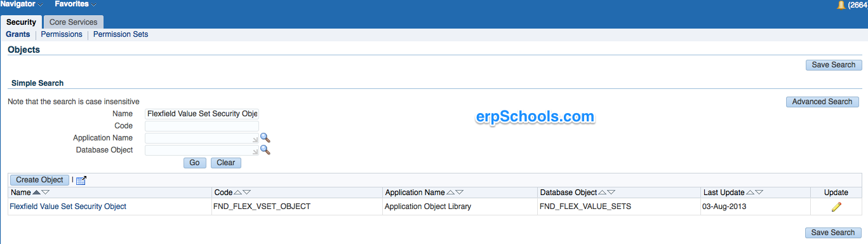Click the Application Name column header
This screenshot has width=868, height=244.
(x=415, y=192)
